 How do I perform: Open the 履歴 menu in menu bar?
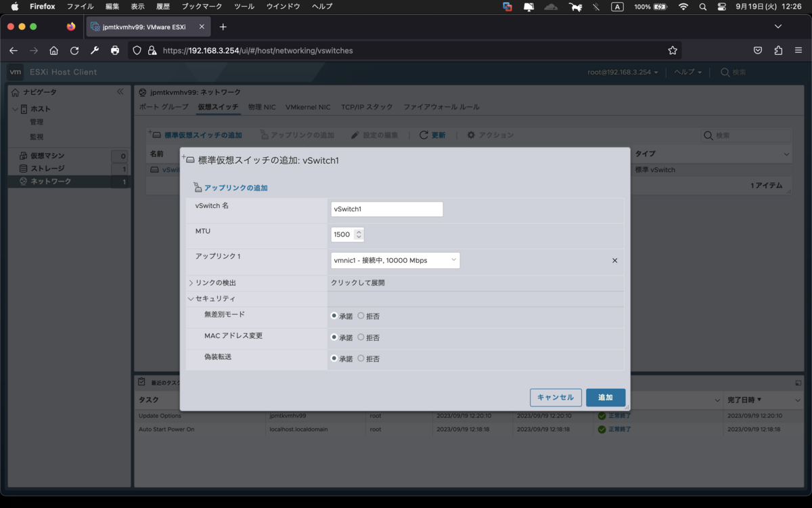(163, 7)
